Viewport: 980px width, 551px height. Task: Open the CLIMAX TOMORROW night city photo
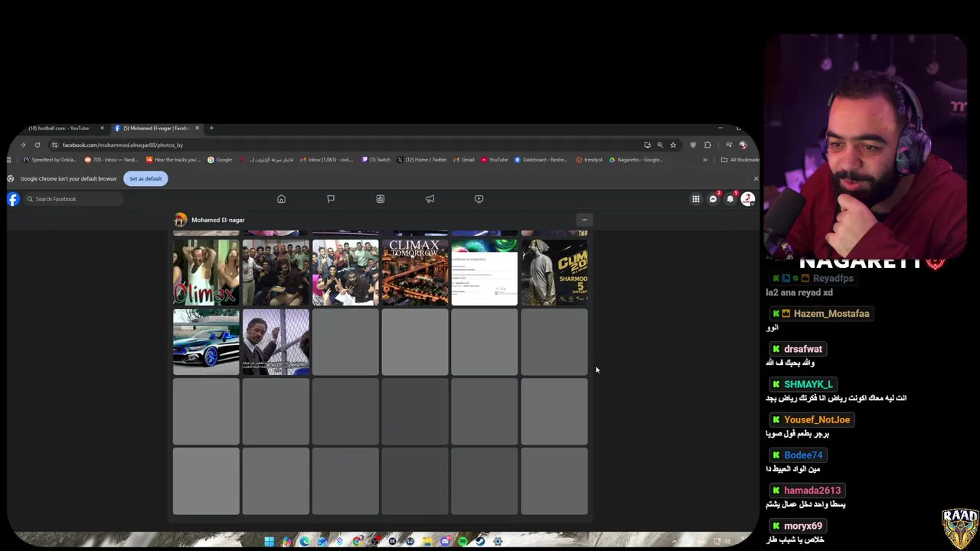[415, 272]
